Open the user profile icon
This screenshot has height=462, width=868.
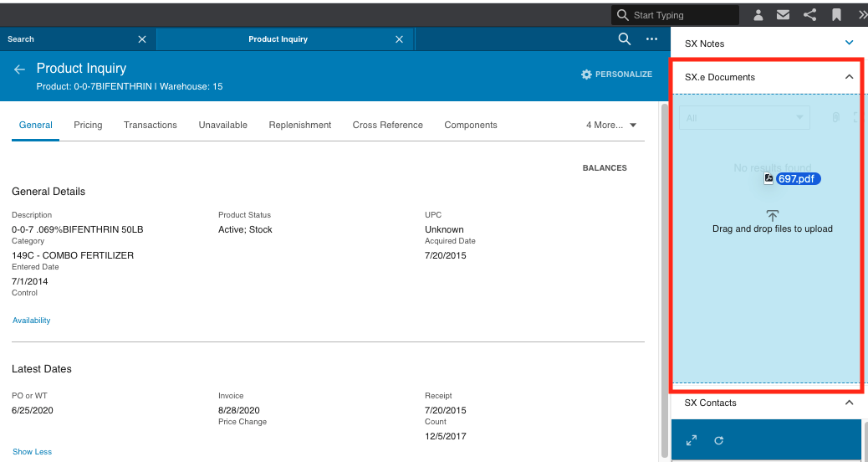758,15
